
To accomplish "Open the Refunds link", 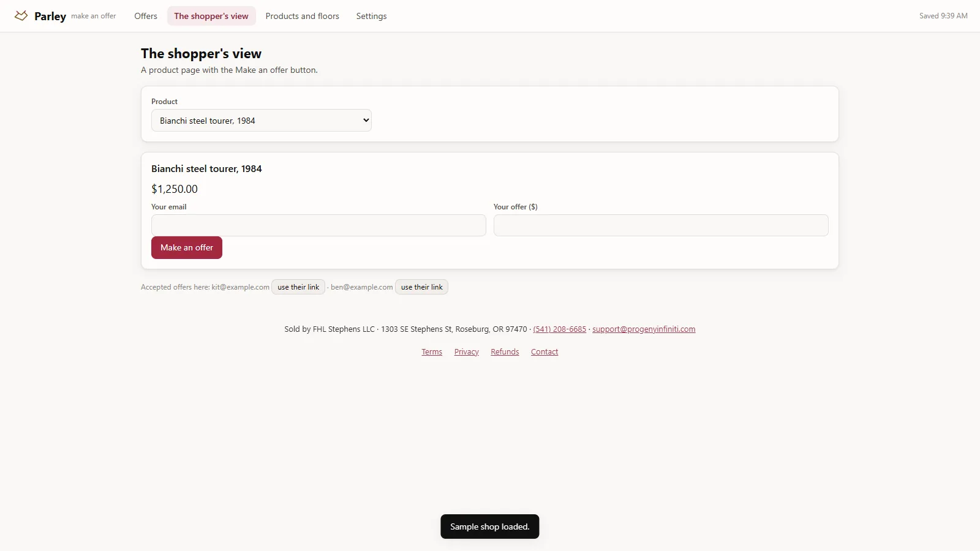I will coord(505,352).
